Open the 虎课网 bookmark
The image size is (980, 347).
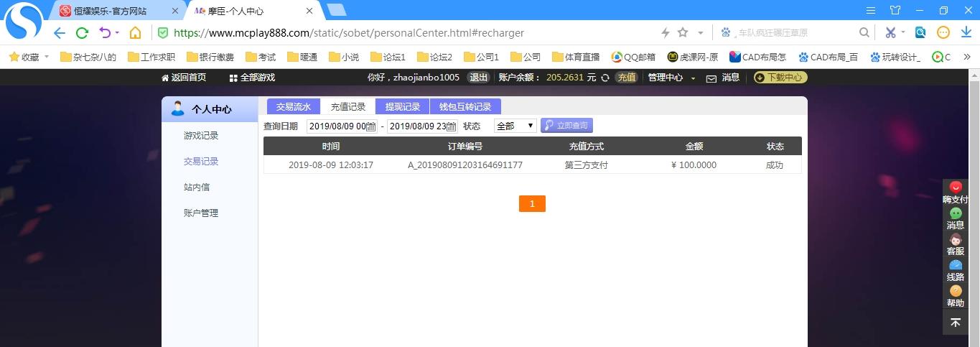(693, 57)
